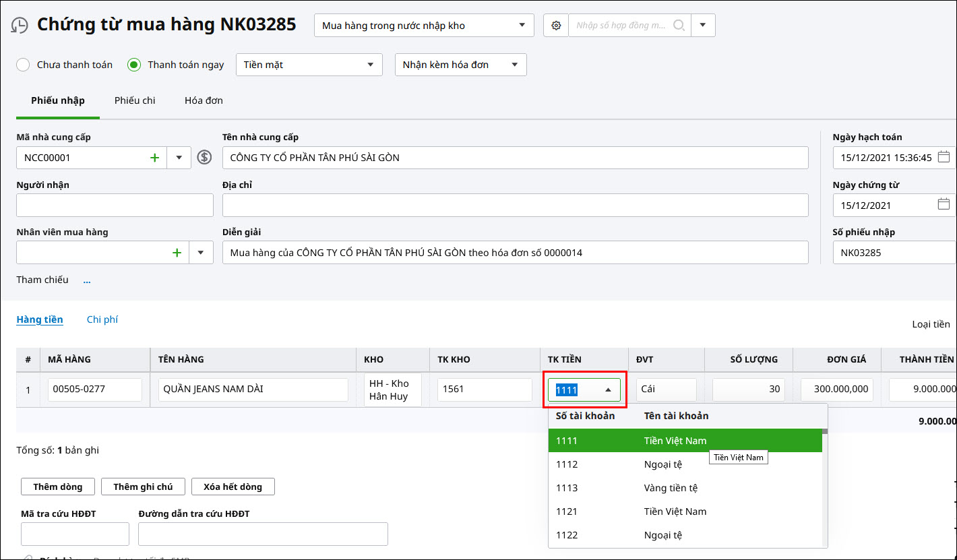The image size is (957, 560).
Task: Expand the Tiền mặt payment method dropdown
Action: coord(370,65)
